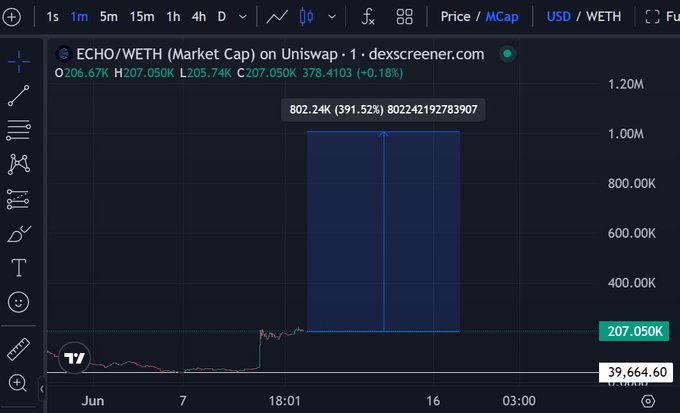Click the 03:00 time axis label
This screenshot has height=413, width=680.
coord(519,401)
